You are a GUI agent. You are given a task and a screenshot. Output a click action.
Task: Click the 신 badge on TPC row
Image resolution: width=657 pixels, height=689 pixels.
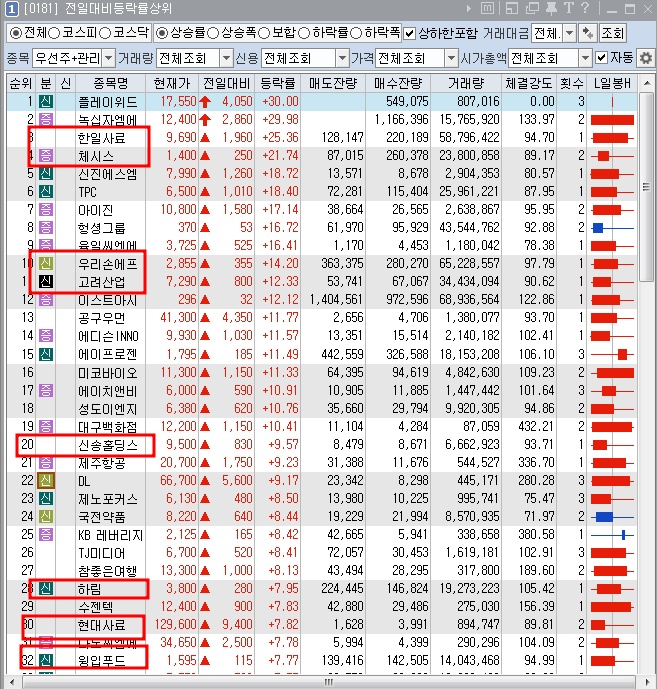pyautogui.click(x=46, y=192)
